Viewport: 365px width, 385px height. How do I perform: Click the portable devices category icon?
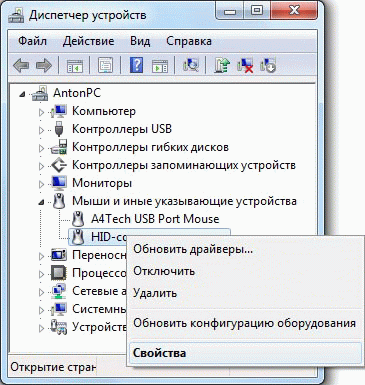59,255
